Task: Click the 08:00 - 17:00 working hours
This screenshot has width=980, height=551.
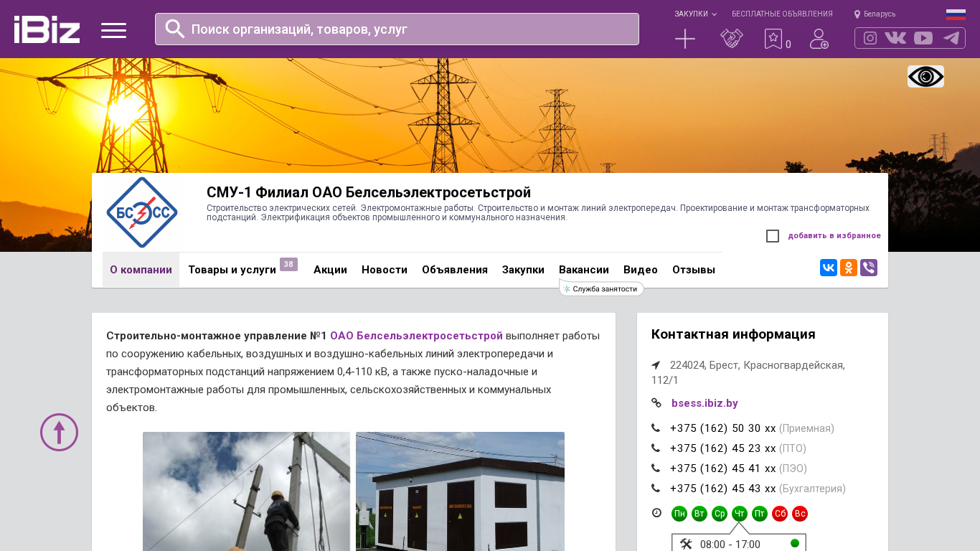Action: 730,545
